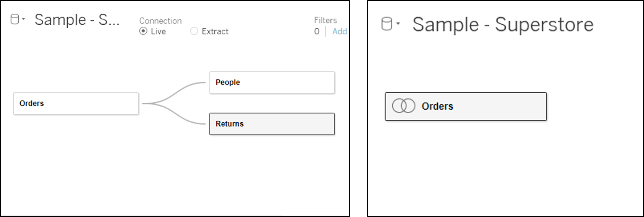Click the filter count '0' under Filters

(x=317, y=31)
